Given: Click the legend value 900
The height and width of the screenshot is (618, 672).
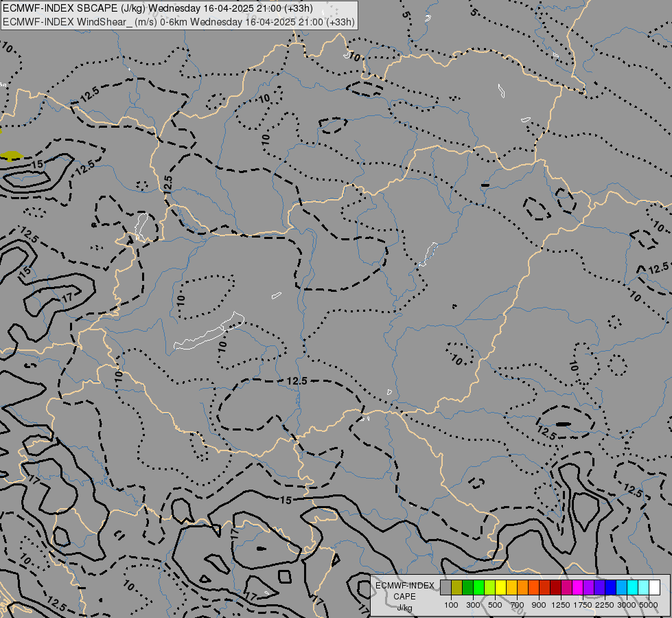Looking at the screenshot, I should pyautogui.click(x=539, y=605).
